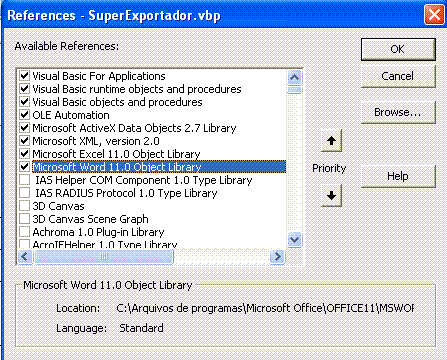The height and width of the screenshot is (360, 447).
Task: Uncheck Microsoft XML, version 2.0
Action: coord(24,141)
